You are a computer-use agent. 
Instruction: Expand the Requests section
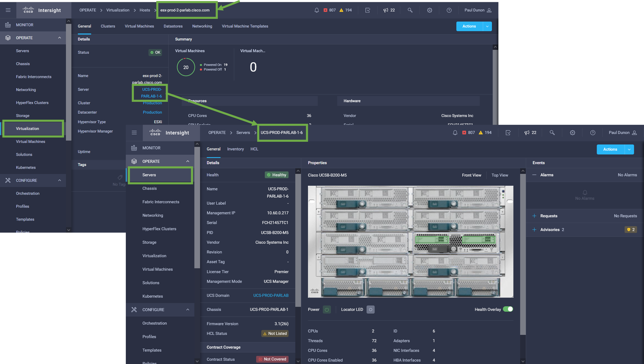534,216
